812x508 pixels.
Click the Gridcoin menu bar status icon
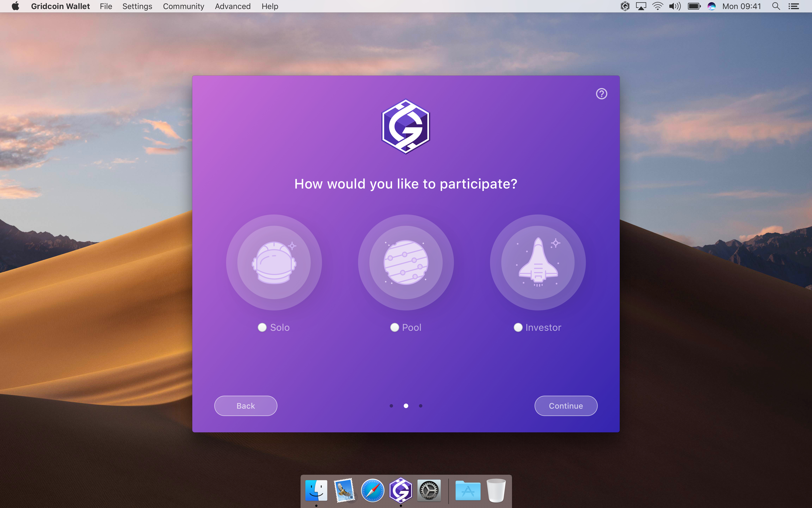[x=625, y=6]
